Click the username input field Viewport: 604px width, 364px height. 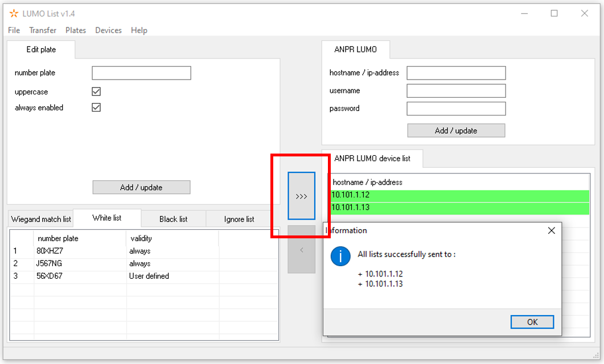[x=456, y=91]
